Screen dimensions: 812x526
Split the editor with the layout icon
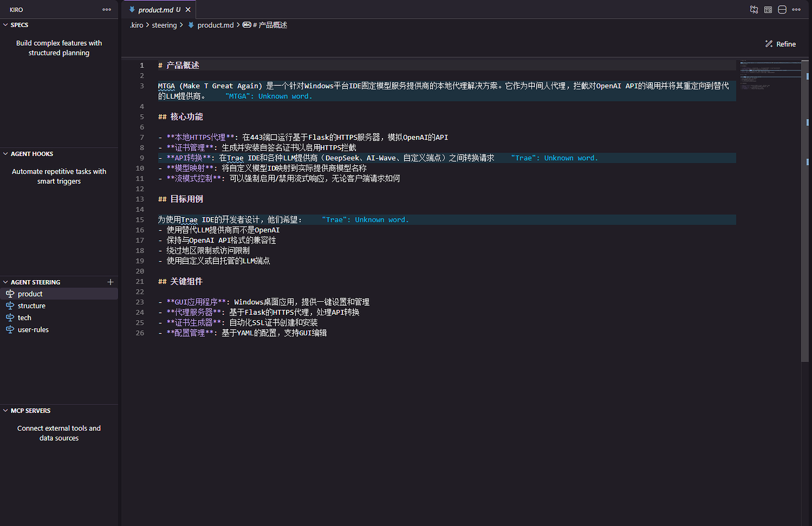click(x=782, y=9)
